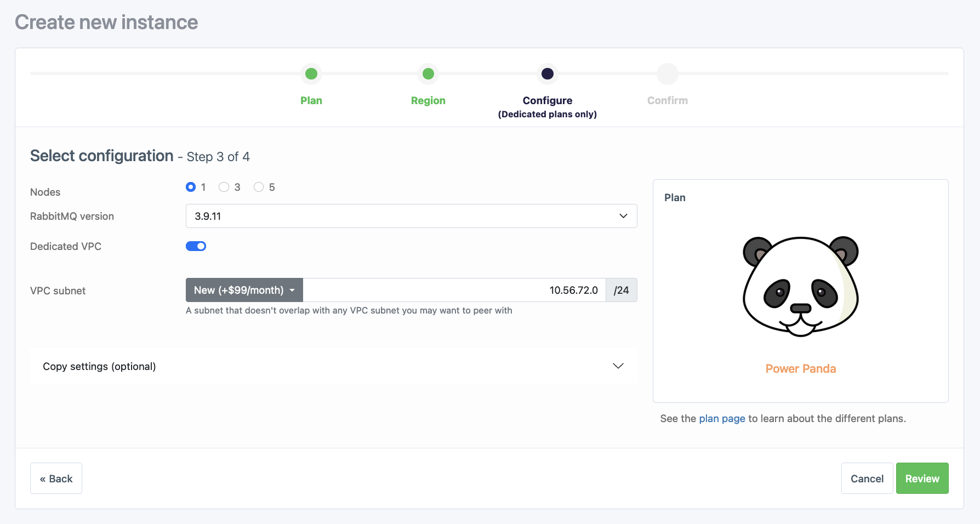Screen dimensions: 980x524
Task: Click the RabbitMQ version label
Action: (72, 217)
